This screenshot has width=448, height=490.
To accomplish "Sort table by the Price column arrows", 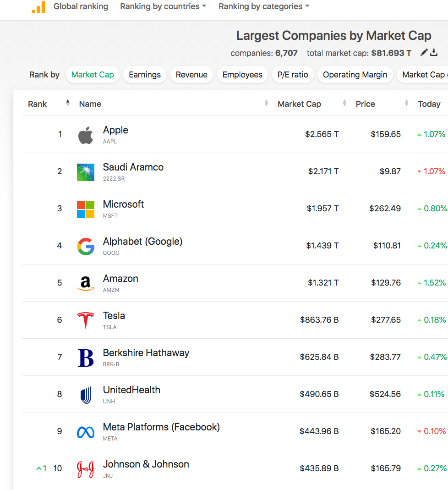I will click(406, 103).
